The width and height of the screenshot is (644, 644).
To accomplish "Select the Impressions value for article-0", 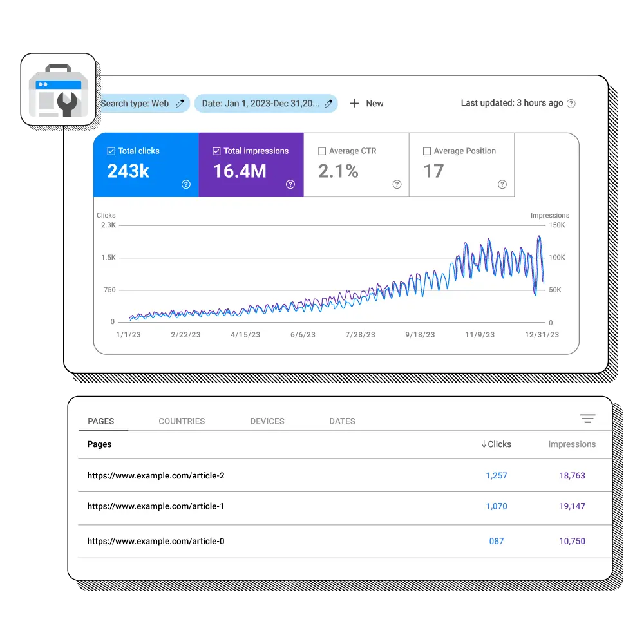I will (572, 541).
